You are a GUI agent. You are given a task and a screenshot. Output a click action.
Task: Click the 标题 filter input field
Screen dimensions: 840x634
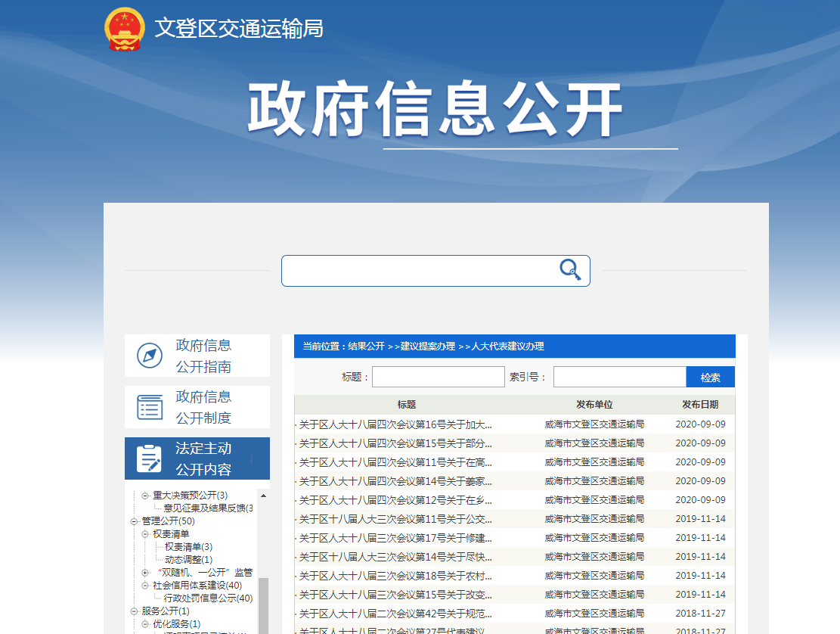[x=438, y=377]
